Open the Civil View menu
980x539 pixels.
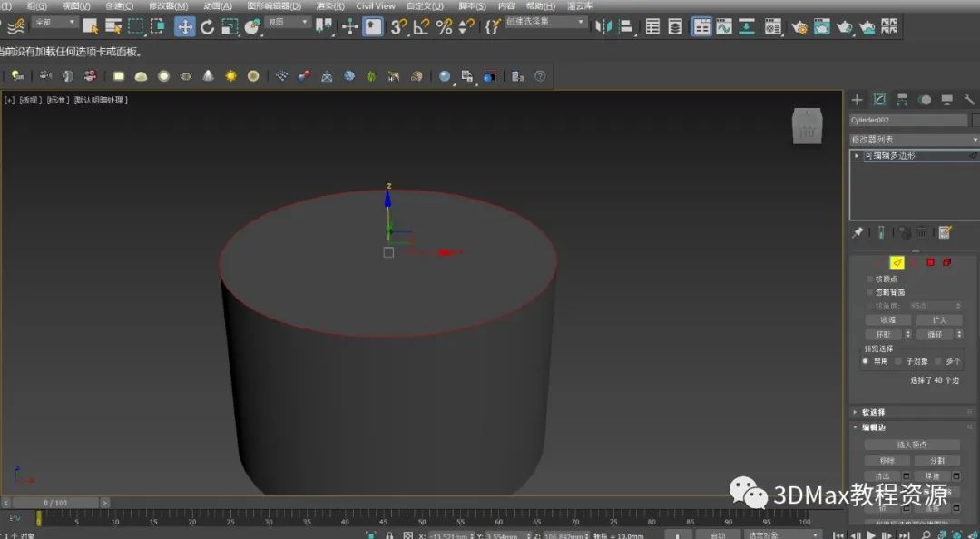coord(375,5)
